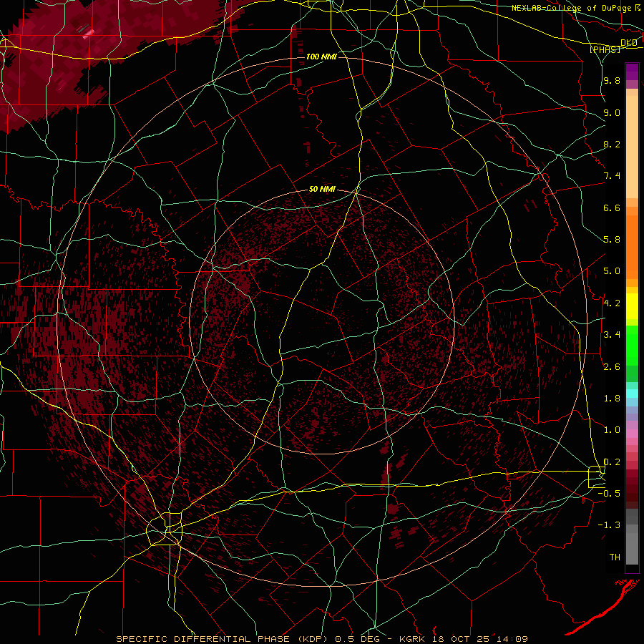Click the 1.0 scale value
The width and height of the screenshot is (644, 644).
pos(612,430)
